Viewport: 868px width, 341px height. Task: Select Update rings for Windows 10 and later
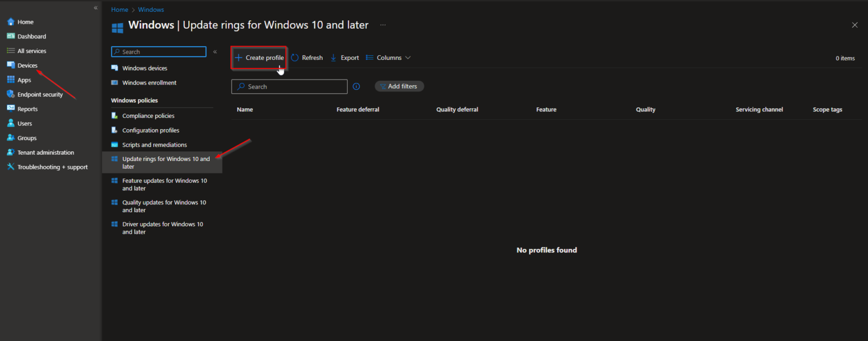click(162, 163)
